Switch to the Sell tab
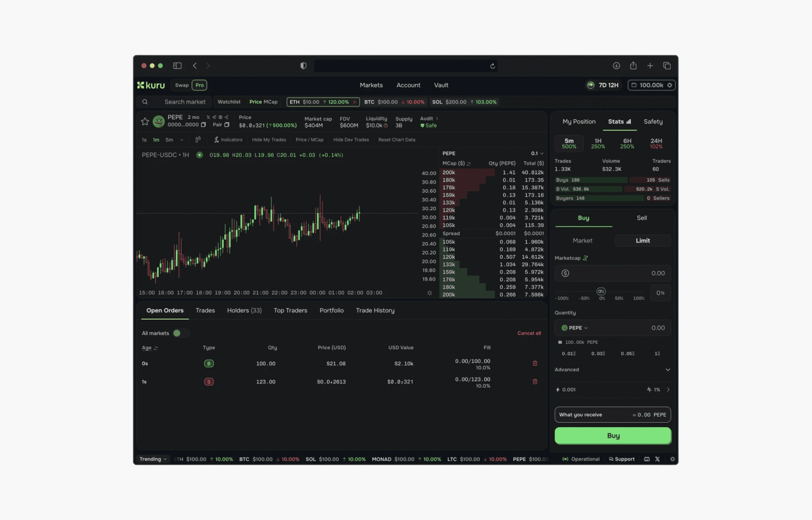Image resolution: width=812 pixels, height=520 pixels. [641, 218]
